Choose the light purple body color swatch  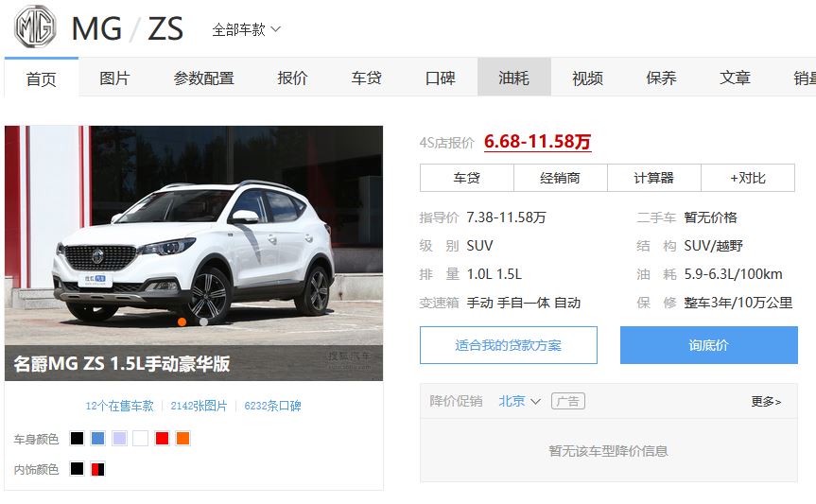click(x=119, y=439)
